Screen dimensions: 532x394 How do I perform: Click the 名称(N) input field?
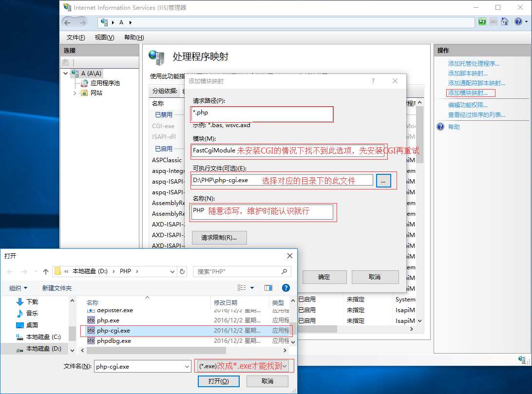(263, 212)
